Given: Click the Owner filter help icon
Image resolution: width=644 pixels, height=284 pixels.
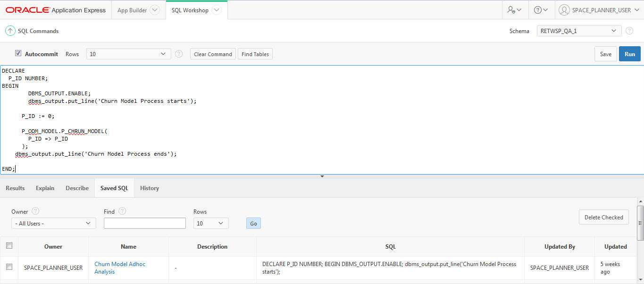Looking at the screenshot, I should tap(35, 211).
